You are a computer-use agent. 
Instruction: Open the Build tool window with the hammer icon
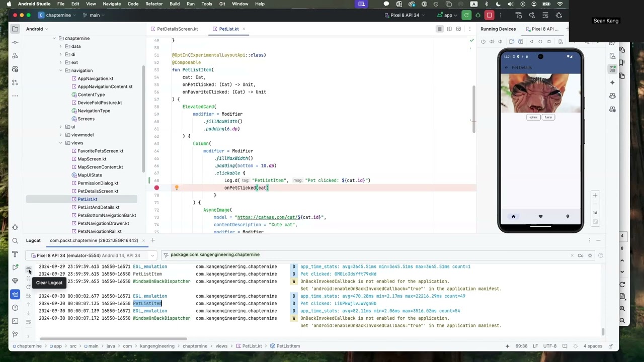pyautogui.click(x=15, y=254)
